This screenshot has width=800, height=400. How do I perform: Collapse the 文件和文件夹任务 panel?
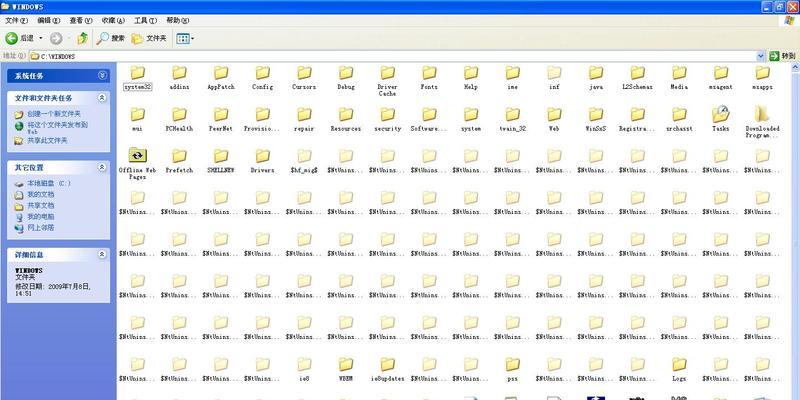(x=103, y=97)
